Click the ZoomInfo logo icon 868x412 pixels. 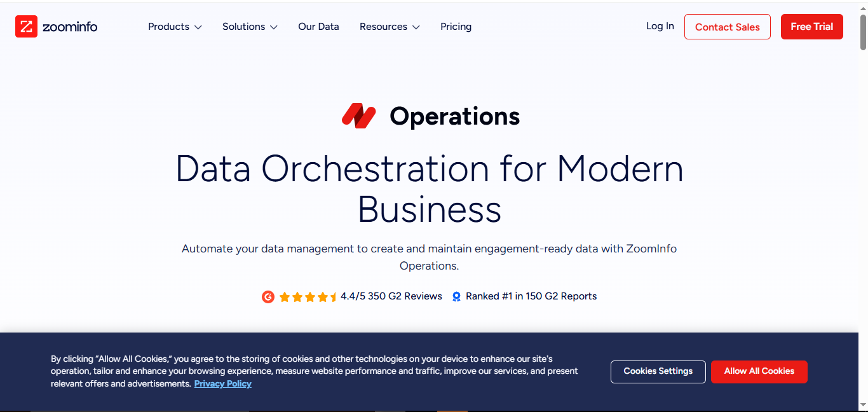(x=27, y=27)
